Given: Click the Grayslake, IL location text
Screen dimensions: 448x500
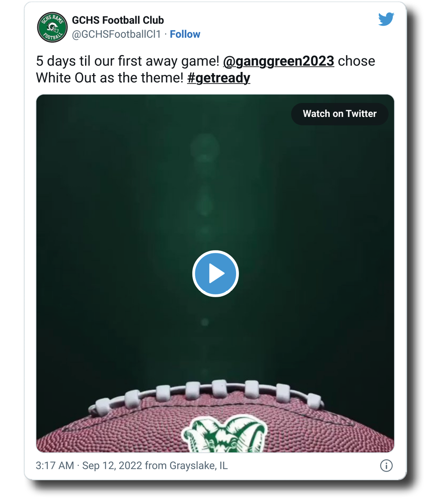Looking at the screenshot, I should [x=198, y=465].
